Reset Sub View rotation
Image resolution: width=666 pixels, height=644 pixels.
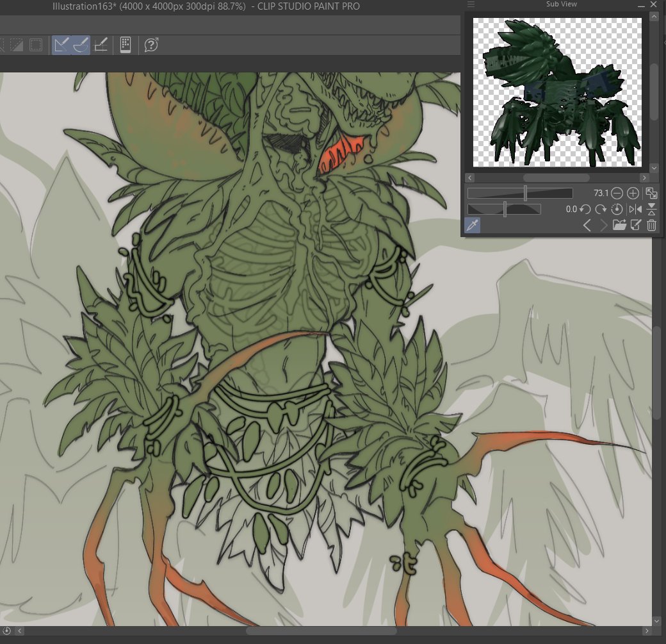pos(617,209)
